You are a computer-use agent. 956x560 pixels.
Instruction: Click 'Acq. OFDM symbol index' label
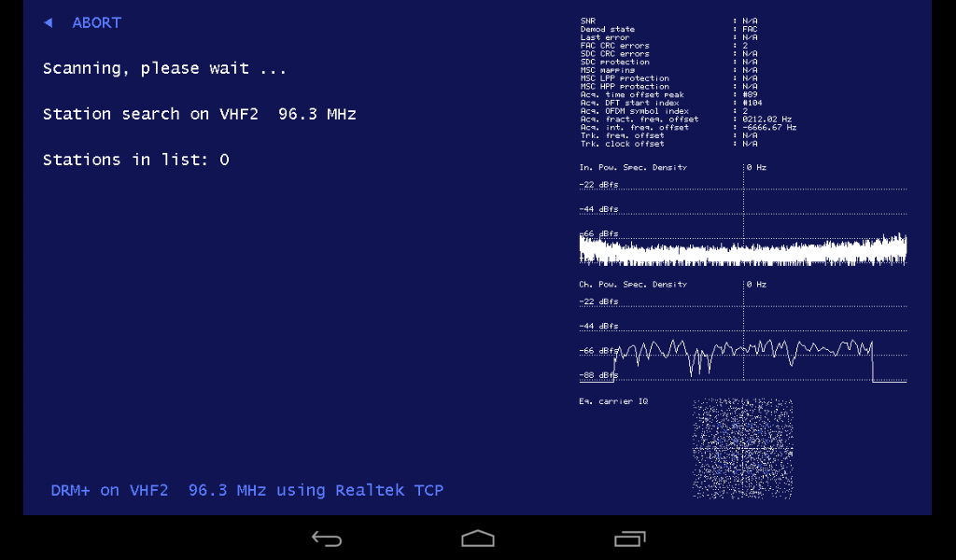pyautogui.click(x=634, y=111)
